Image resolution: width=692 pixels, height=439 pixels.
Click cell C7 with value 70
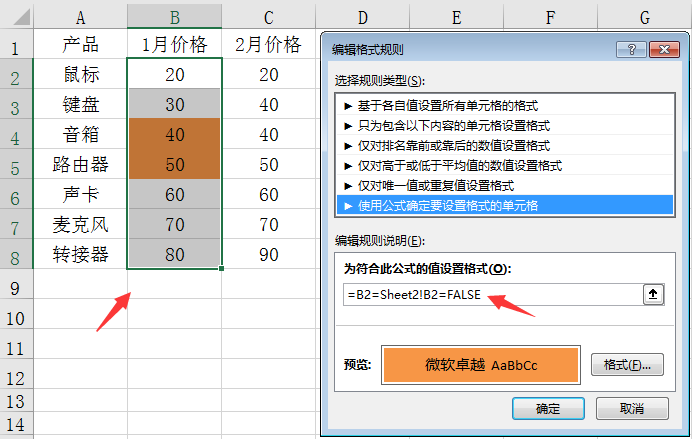268,224
